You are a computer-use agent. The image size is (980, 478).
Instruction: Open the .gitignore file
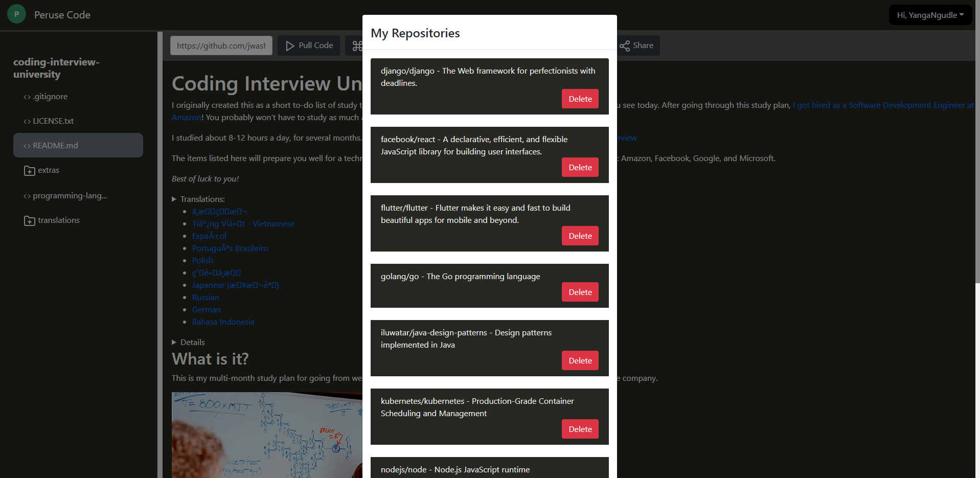coord(78,97)
